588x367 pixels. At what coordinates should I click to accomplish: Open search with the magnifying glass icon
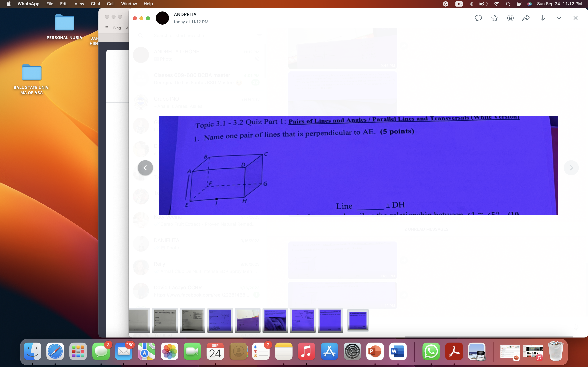click(x=140, y=35)
